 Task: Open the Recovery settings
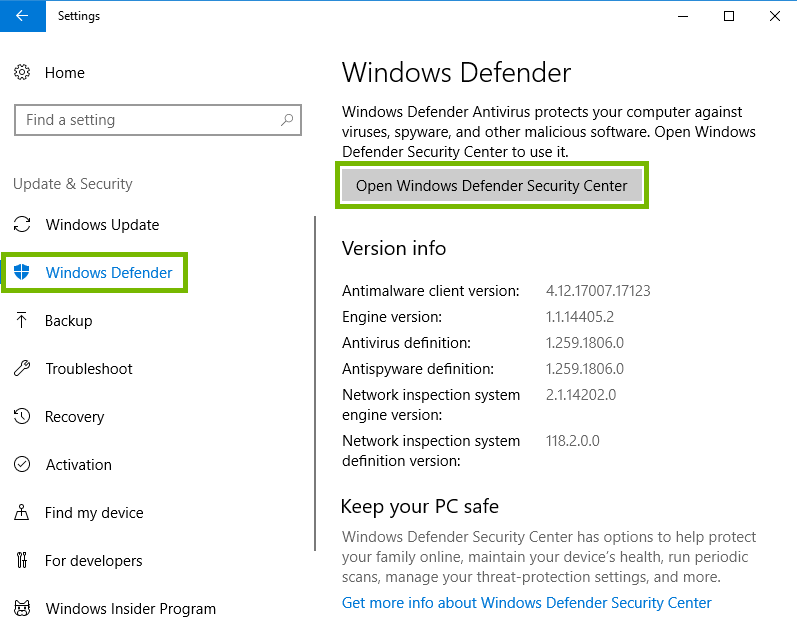point(74,417)
